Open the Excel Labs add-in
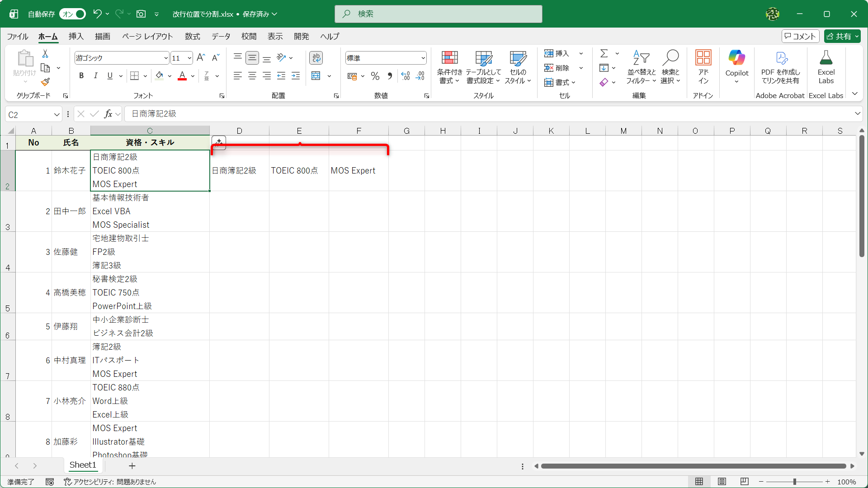This screenshot has height=488, width=868. point(826,67)
